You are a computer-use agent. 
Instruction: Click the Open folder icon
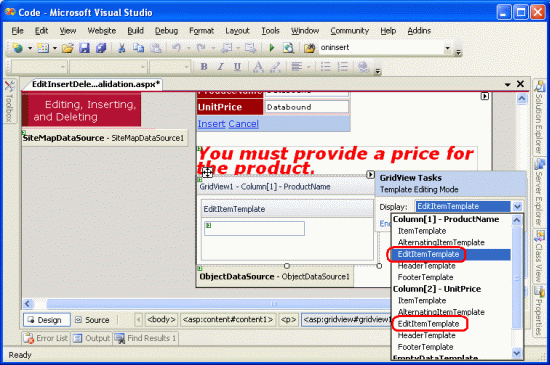(68, 48)
